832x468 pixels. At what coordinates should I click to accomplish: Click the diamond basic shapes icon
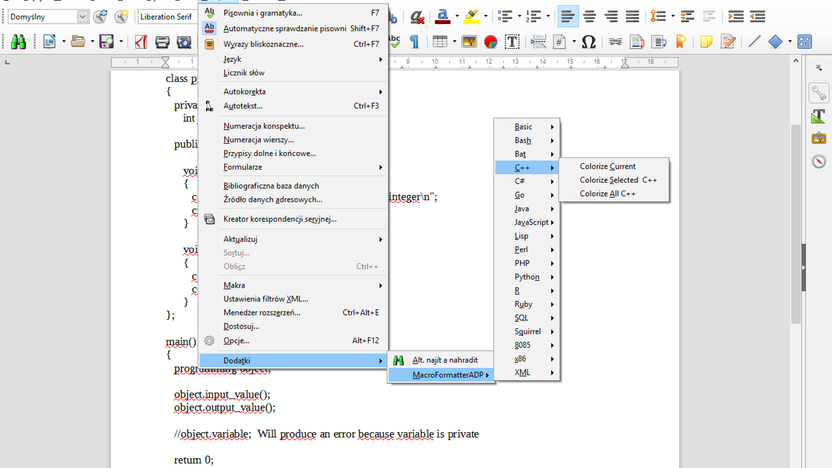(775, 41)
